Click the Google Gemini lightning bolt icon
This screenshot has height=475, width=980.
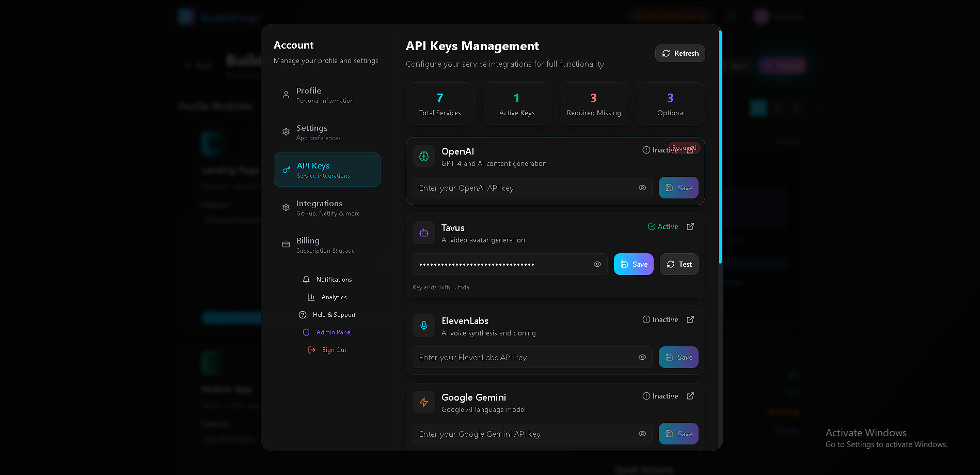pyautogui.click(x=424, y=402)
